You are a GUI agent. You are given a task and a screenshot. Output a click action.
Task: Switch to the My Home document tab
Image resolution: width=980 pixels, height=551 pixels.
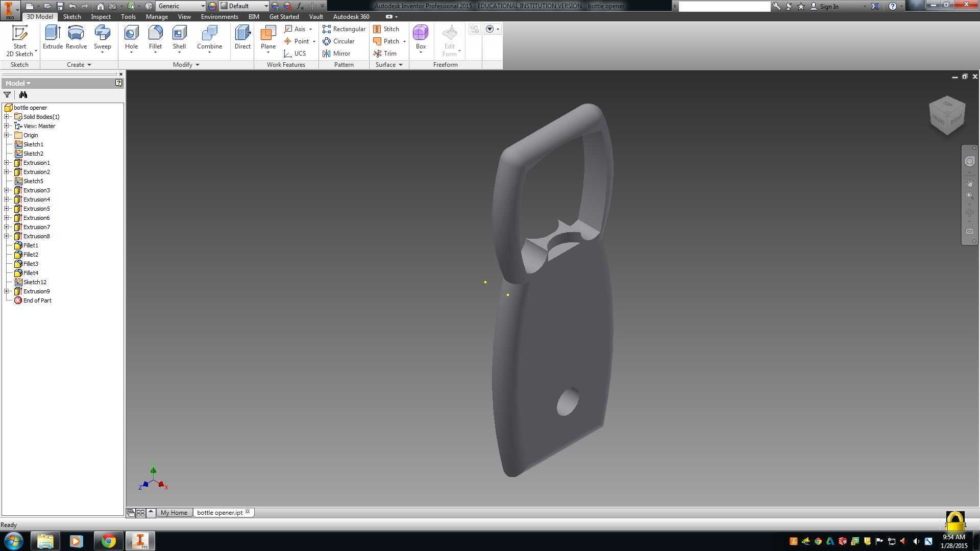coord(174,513)
